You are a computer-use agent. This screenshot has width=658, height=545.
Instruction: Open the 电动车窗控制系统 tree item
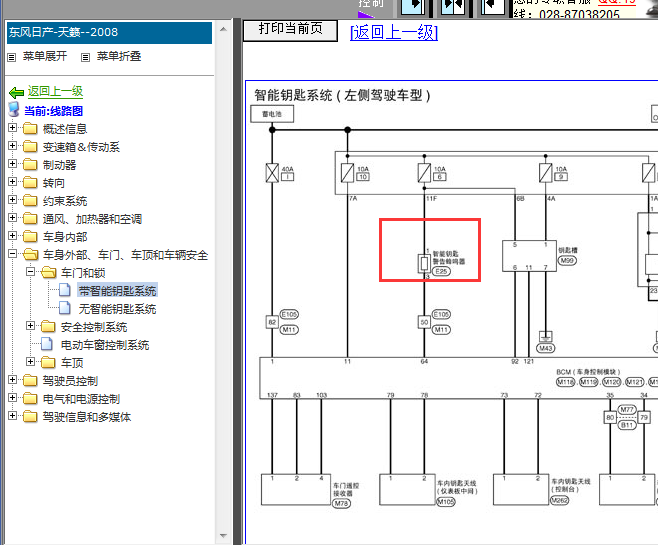tap(105, 345)
